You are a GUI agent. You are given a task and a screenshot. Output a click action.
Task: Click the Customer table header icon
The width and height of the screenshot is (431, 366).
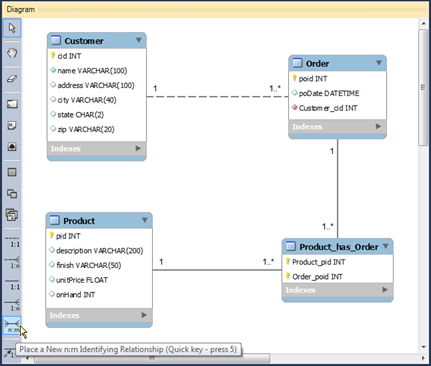(x=56, y=41)
